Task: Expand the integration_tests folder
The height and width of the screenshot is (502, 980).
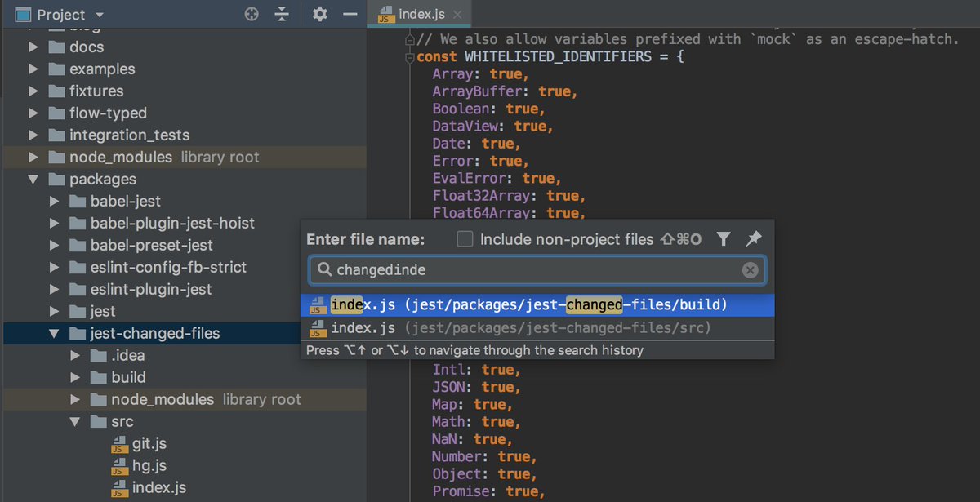Action: pos(33,135)
